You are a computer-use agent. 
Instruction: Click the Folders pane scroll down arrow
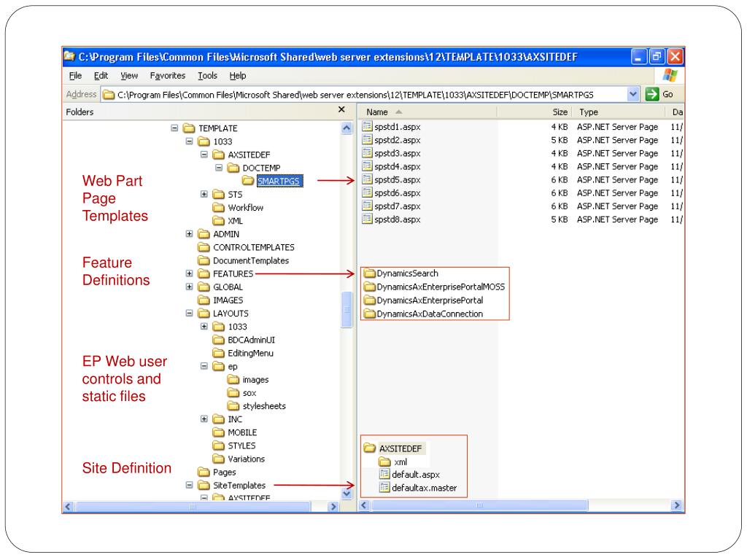(x=347, y=494)
